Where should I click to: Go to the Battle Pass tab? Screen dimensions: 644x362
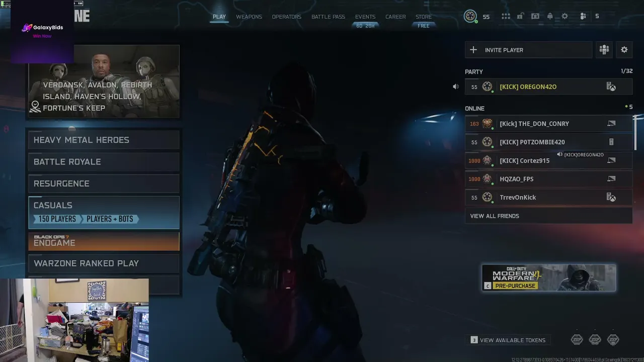328,17
